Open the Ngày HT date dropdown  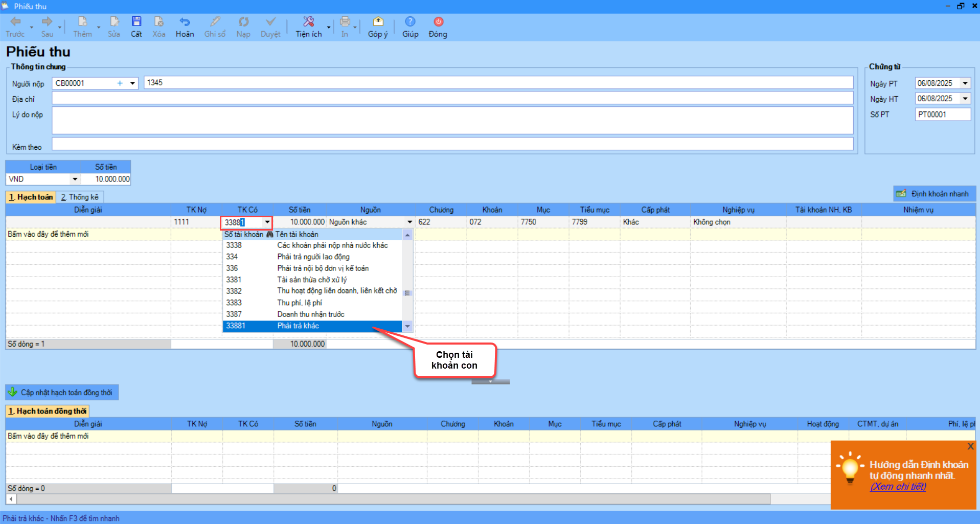click(x=965, y=98)
